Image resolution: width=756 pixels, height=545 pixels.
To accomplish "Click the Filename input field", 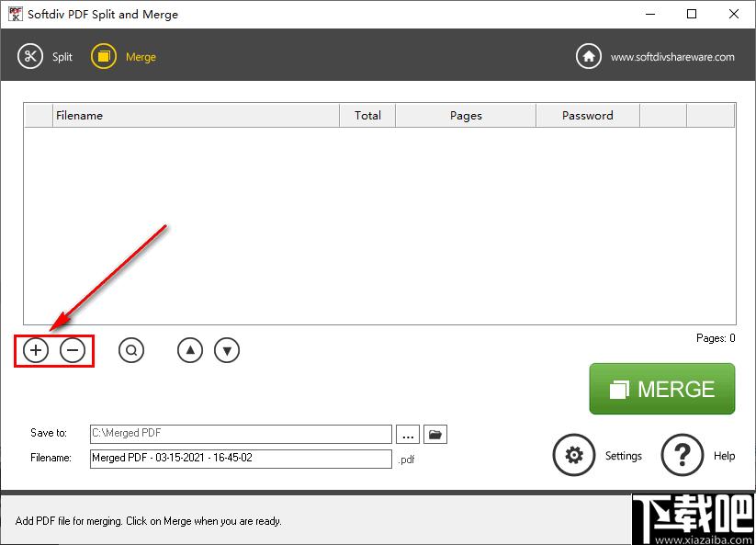I will pyautogui.click(x=241, y=459).
